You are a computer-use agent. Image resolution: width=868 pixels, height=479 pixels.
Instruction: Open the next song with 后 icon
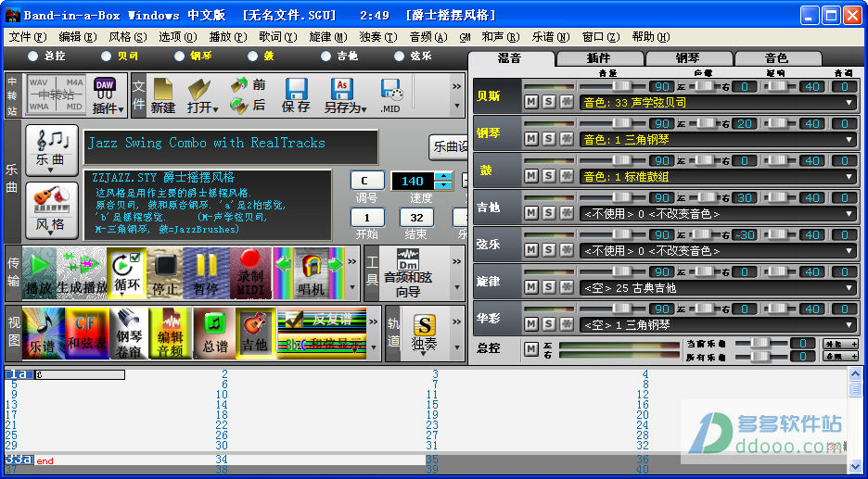(248, 105)
